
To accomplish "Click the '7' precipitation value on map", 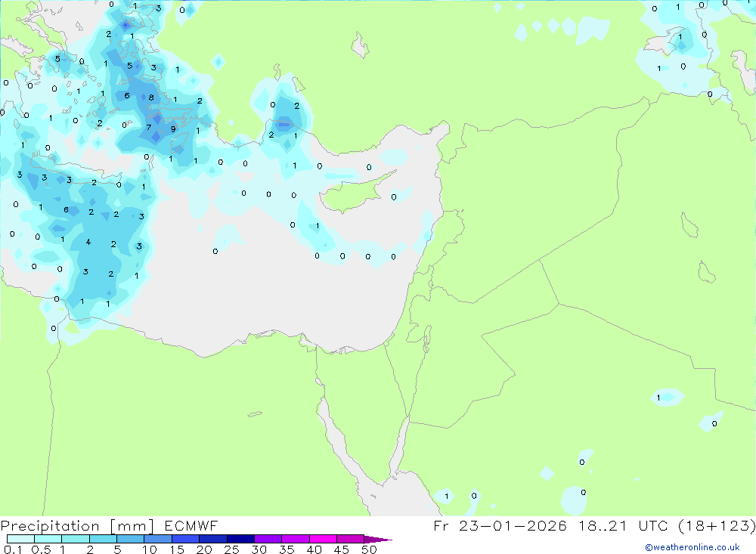I will (x=149, y=128).
